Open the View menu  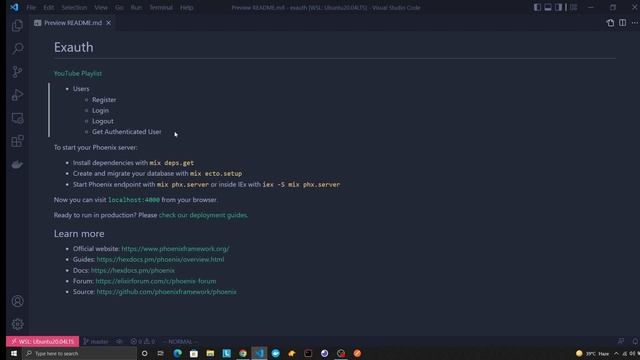pyautogui.click(x=101, y=7)
